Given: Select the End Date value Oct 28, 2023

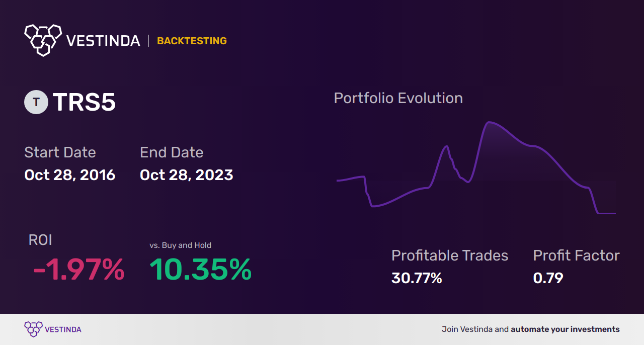Looking at the screenshot, I should 187,175.
